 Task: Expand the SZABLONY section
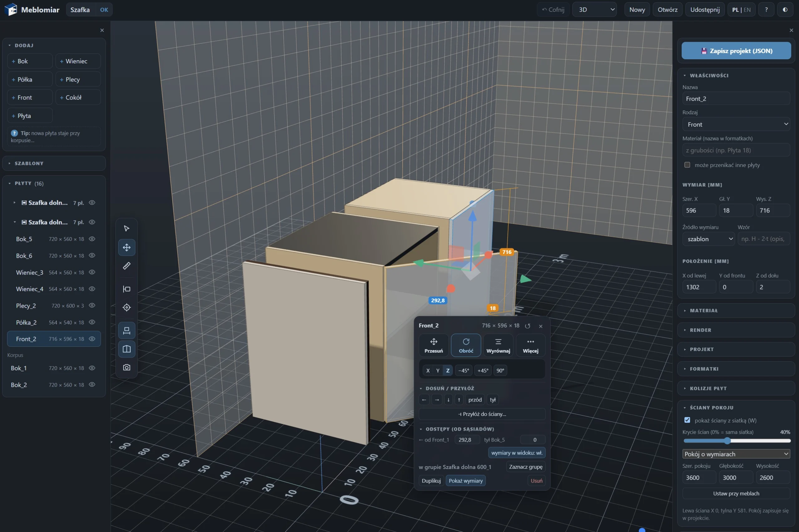(x=54, y=163)
